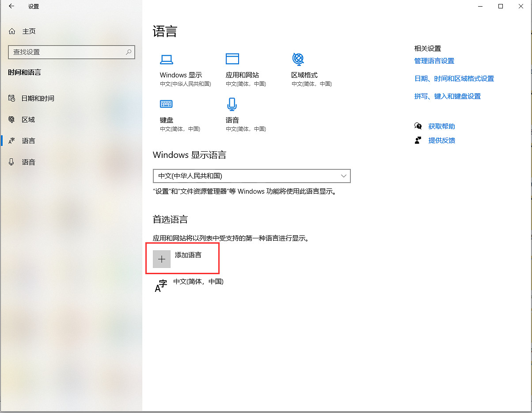Select the 中文(简体，中国) language icon

click(x=161, y=286)
